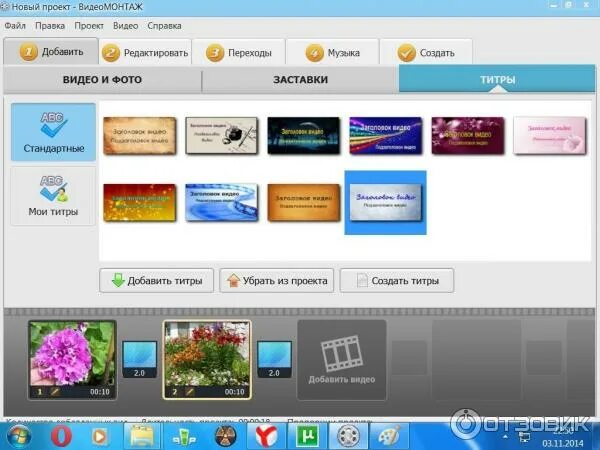Image resolution: width=600 pixels, height=450 pixels.
Task: Open the Windows Start menu
Action: (19, 436)
